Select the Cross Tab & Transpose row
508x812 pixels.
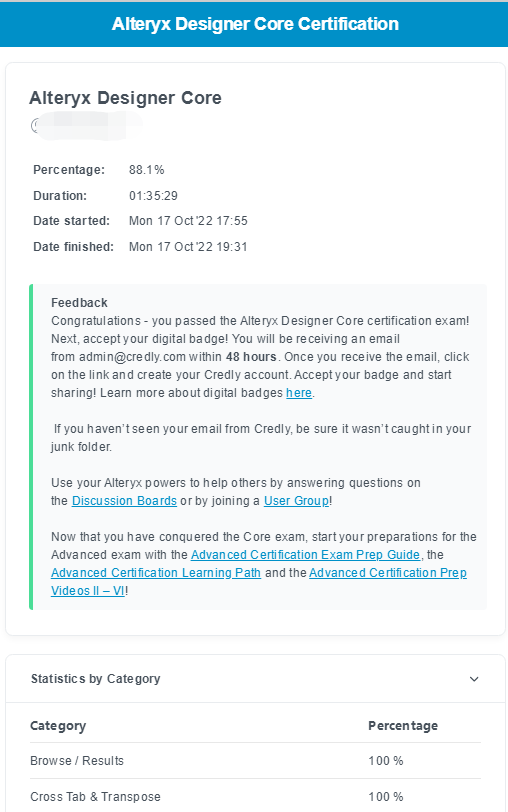(255, 796)
